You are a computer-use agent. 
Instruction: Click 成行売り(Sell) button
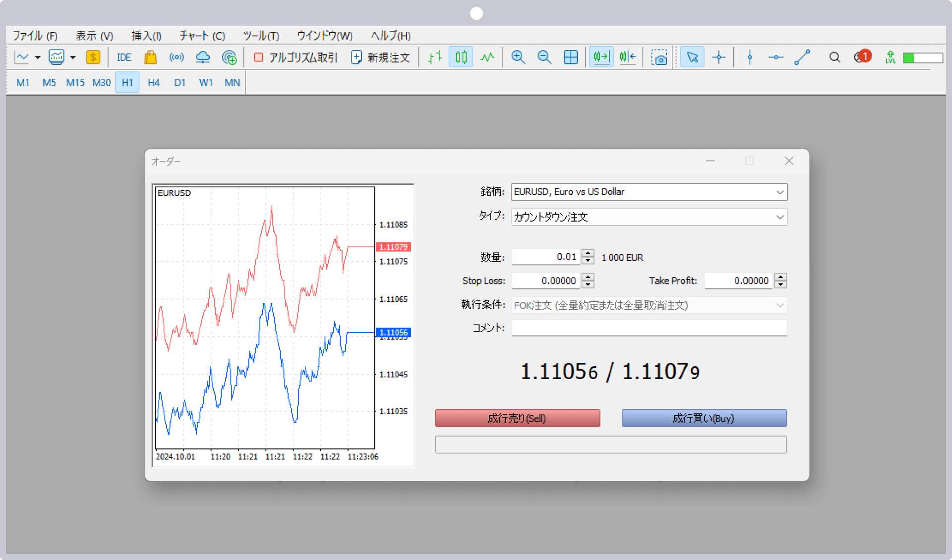coord(518,418)
